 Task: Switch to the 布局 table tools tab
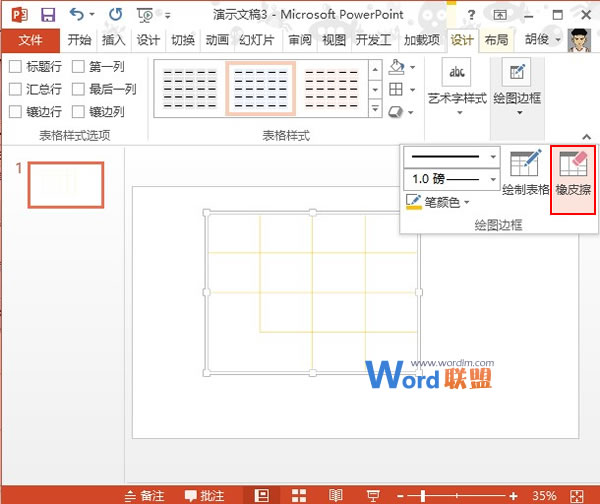496,40
